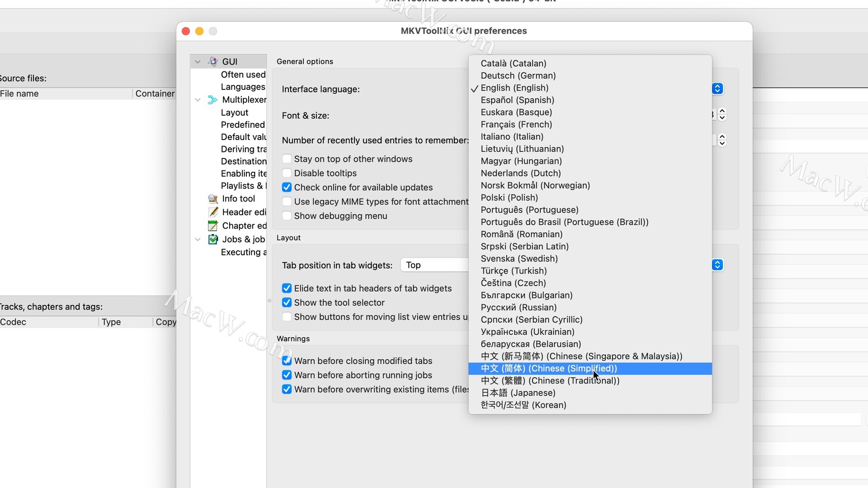Choose Français (French) language

(x=590, y=124)
